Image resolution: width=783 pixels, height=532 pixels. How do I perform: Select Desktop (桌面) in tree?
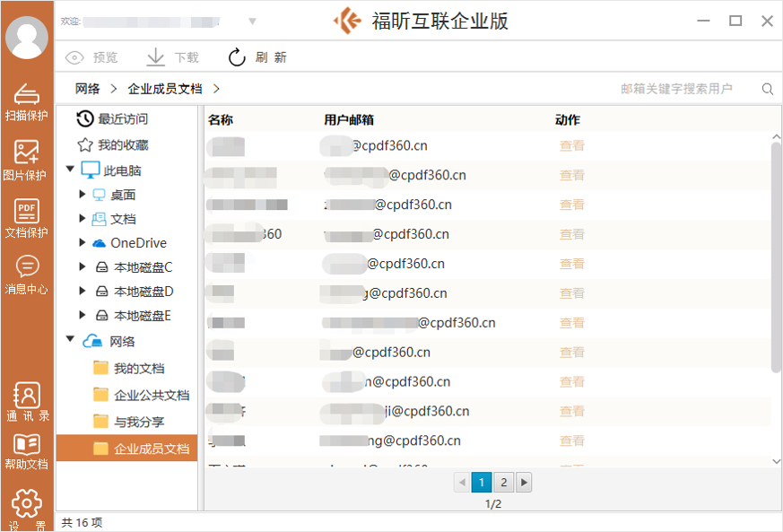tap(114, 195)
